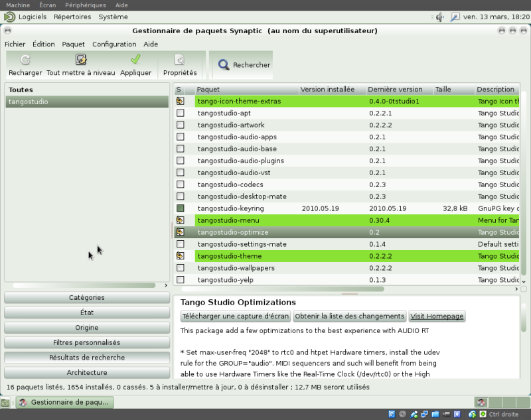531x420 pixels.
Task: Toggle the tangostudio-artwork status checkbox
Action: [x=181, y=125]
